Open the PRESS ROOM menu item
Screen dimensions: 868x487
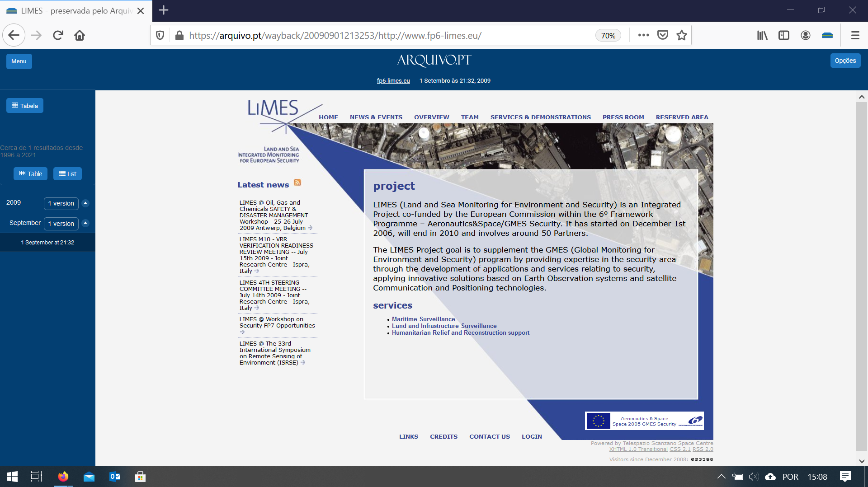click(623, 117)
